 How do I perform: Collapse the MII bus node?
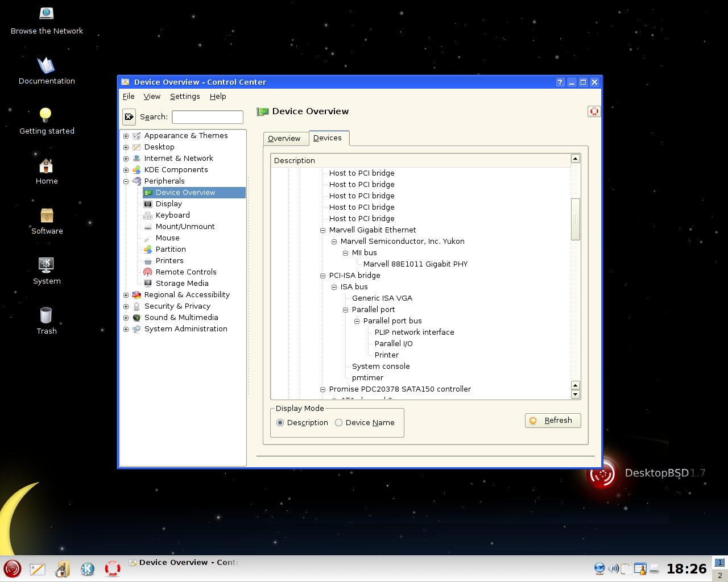pyautogui.click(x=345, y=253)
